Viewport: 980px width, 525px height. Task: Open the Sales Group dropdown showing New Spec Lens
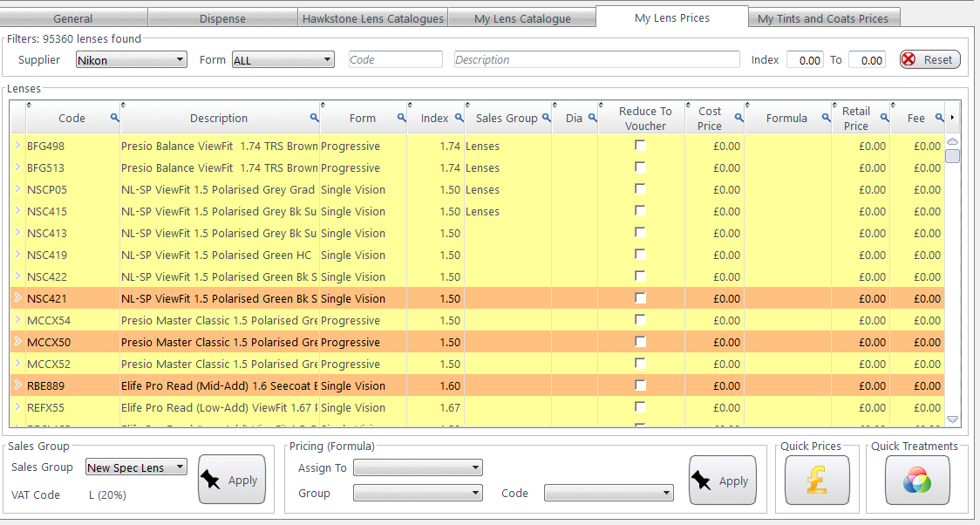click(x=136, y=467)
